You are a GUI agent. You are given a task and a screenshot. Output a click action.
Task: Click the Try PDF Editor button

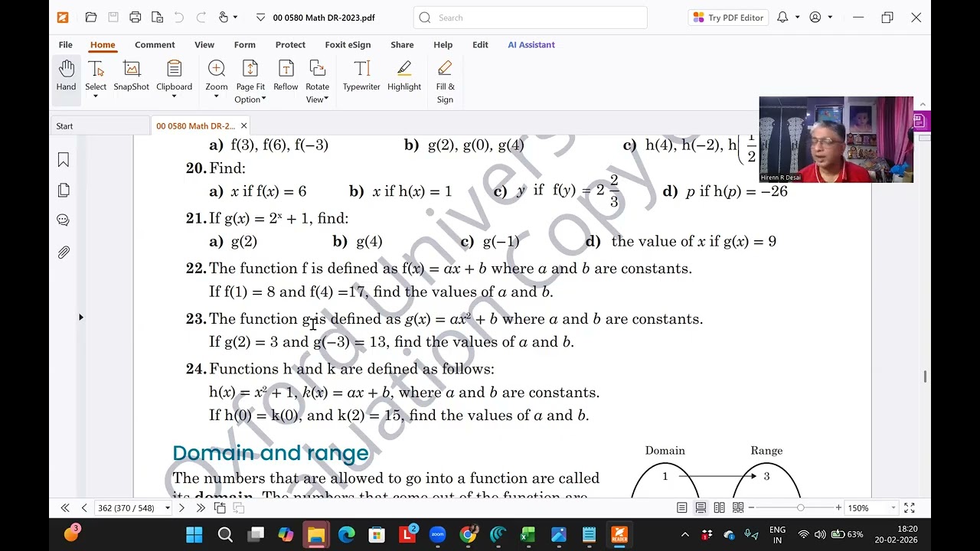click(x=728, y=18)
